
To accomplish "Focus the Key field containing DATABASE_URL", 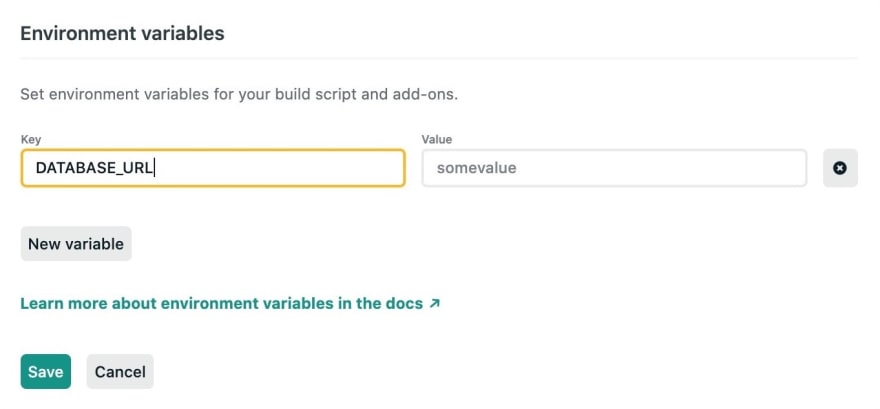I will pos(213,168).
